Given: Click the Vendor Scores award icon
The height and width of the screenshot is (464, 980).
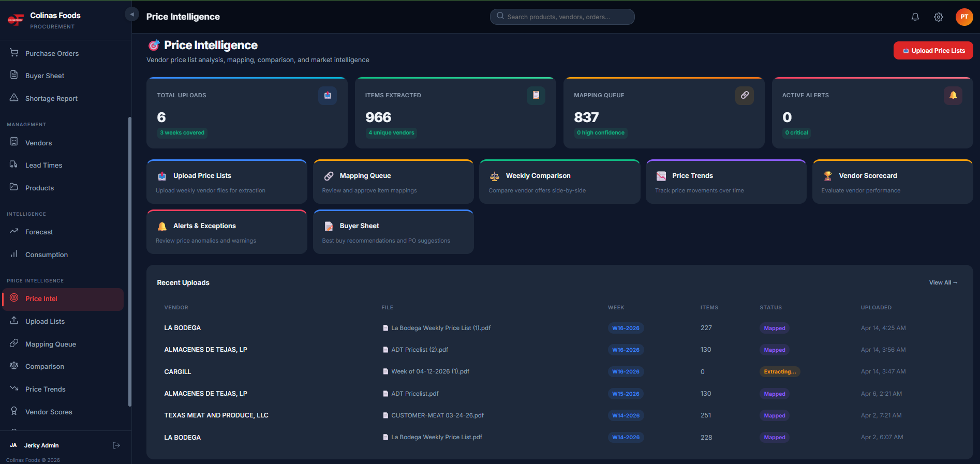Looking at the screenshot, I should [14, 411].
